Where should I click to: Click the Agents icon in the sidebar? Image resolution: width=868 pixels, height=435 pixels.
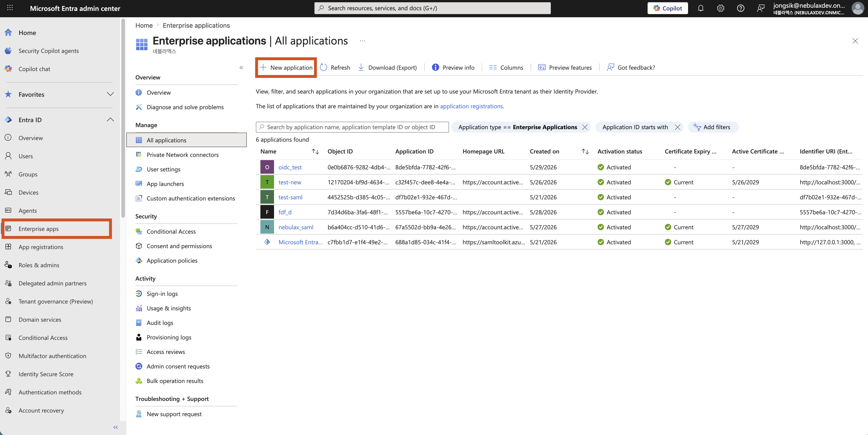point(8,210)
